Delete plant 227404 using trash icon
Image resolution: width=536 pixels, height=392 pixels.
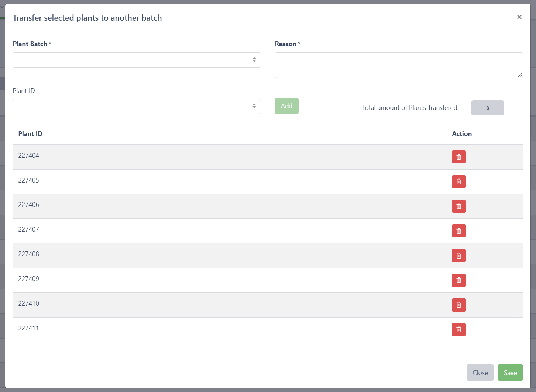[458, 157]
